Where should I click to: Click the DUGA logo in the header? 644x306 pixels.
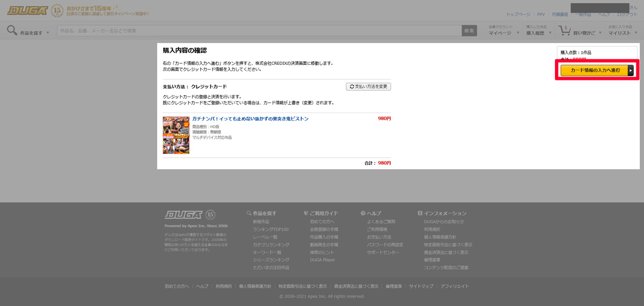coord(27,10)
